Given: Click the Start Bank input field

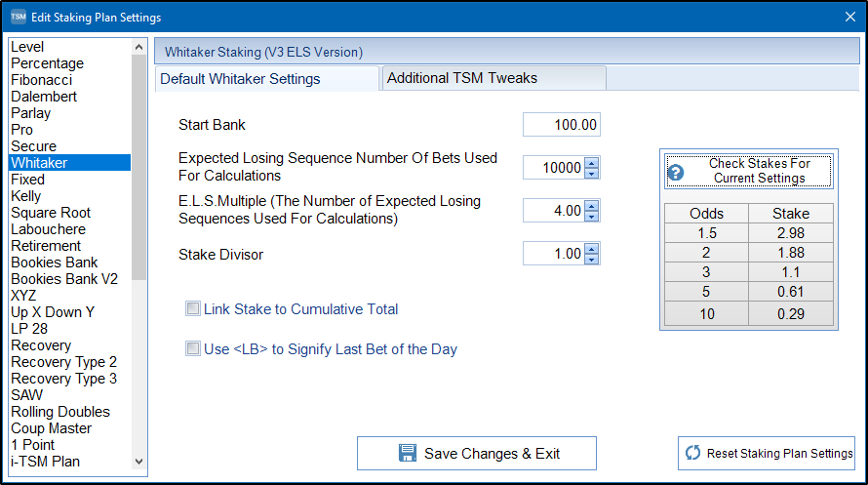Looking at the screenshot, I should pos(561,125).
